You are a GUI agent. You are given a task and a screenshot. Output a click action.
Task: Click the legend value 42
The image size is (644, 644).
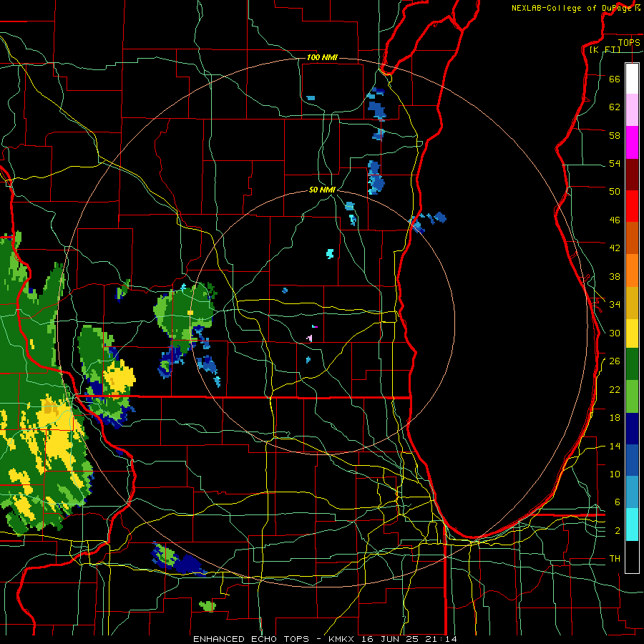pos(615,248)
